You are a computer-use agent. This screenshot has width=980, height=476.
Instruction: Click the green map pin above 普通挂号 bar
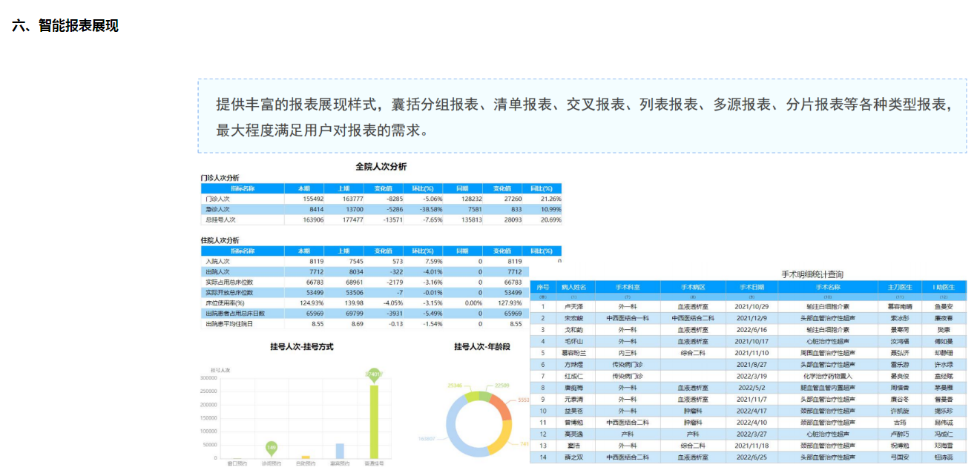(x=373, y=374)
